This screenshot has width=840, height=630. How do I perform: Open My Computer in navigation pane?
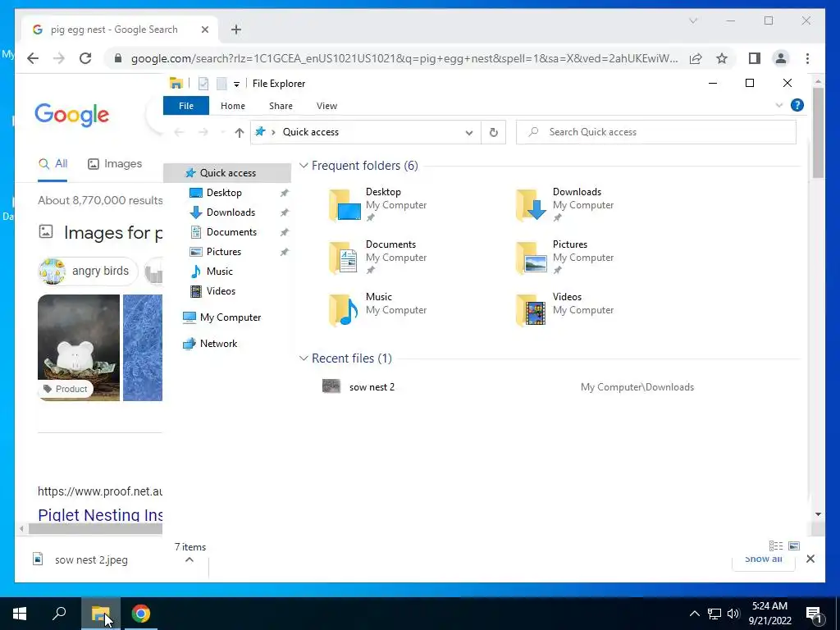click(230, 317)
